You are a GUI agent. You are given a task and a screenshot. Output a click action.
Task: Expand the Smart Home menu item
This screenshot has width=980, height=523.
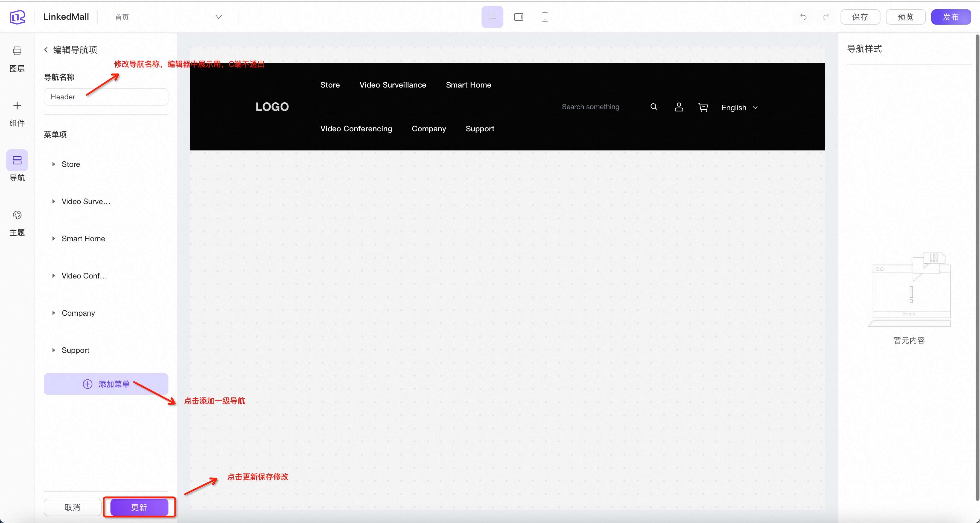coord(54,239)
